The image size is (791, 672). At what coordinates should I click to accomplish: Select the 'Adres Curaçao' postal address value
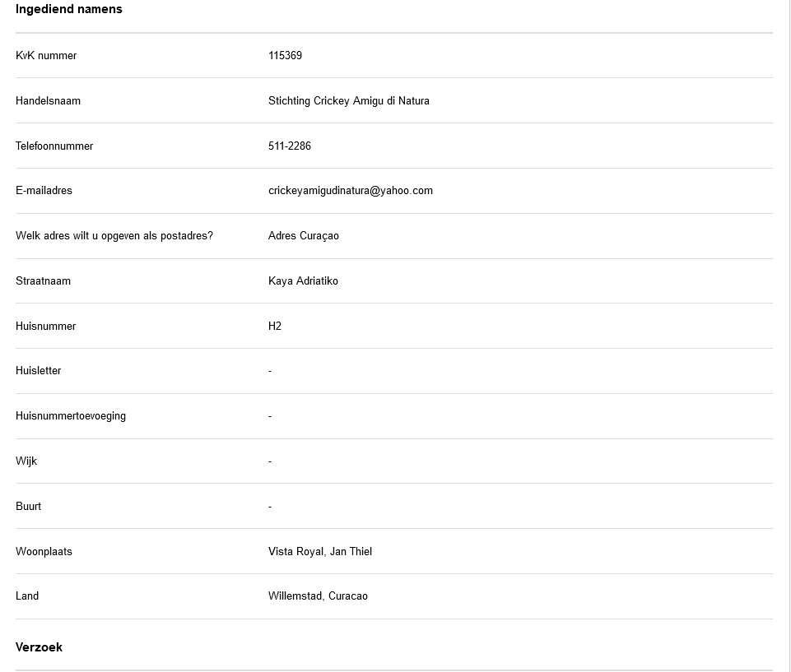pos(303,236)
